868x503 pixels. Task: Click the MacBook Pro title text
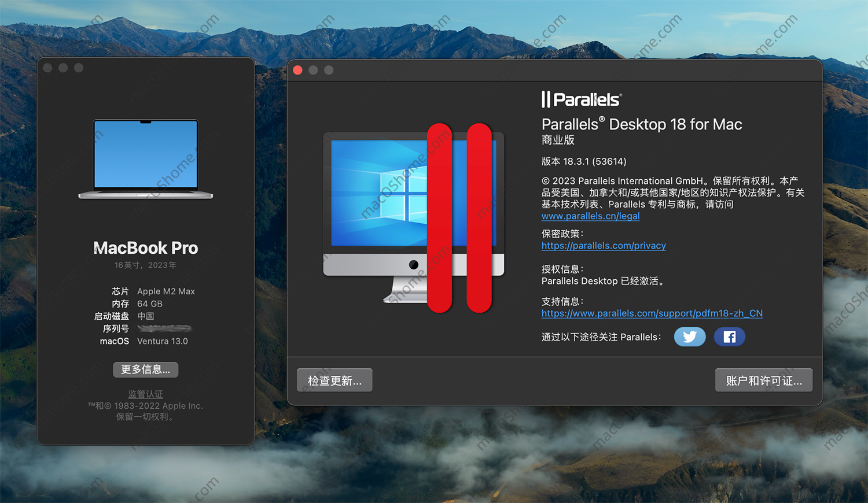[146, 248]
